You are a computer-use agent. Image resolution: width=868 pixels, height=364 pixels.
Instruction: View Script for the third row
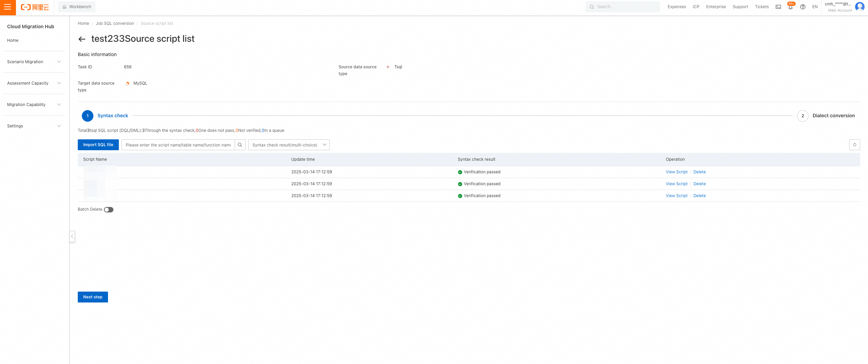pos(676,196)
